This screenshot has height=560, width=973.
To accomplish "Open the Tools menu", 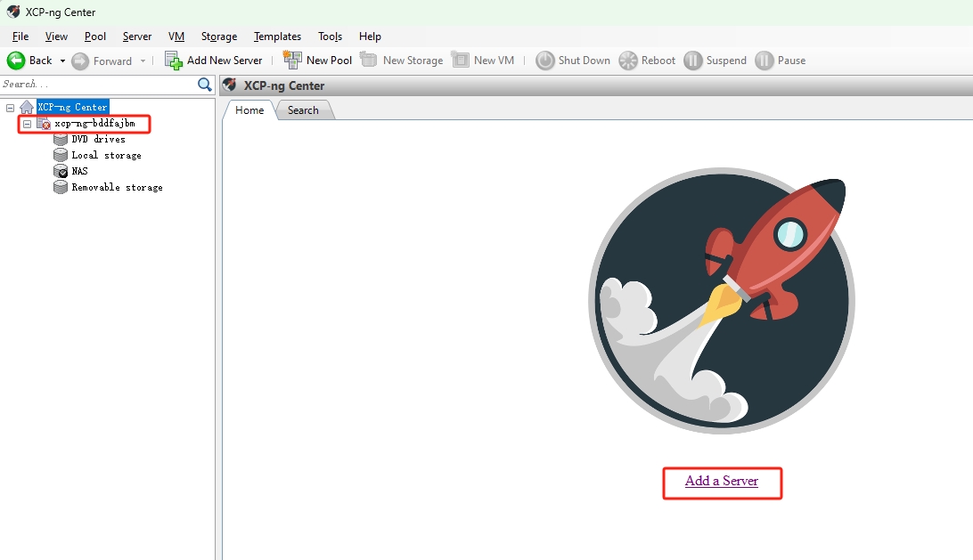I will point(330,37).
